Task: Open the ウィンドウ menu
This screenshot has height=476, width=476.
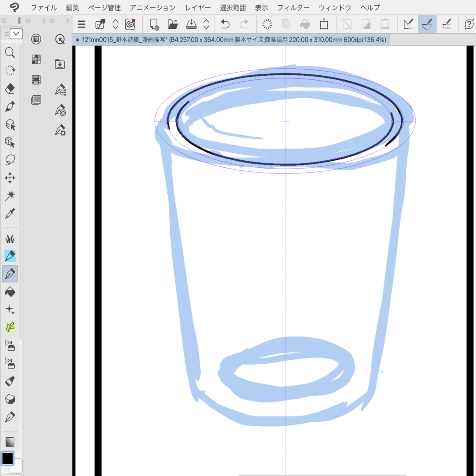Action: [x=335, y=7]
